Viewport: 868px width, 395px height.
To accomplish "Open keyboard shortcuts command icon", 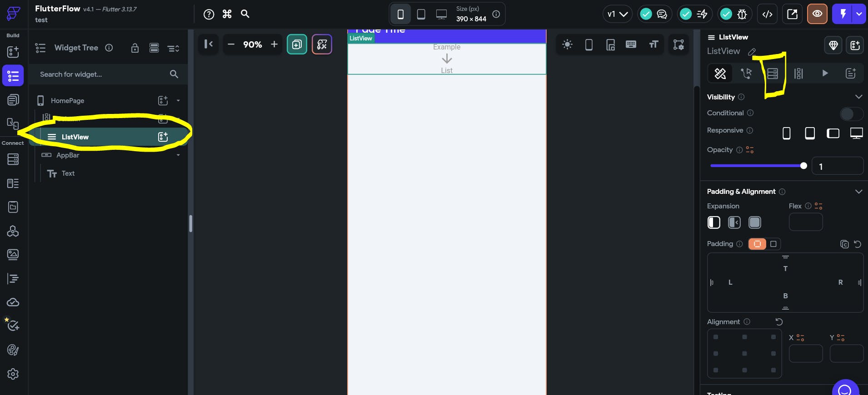I will (227, 14).
